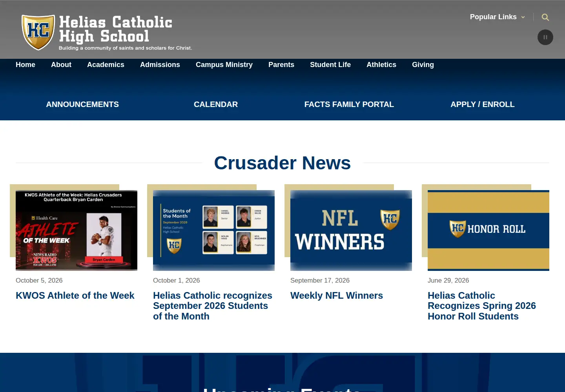Open the Campus Ministry menu
This screenshot has height=392, width=565.
(x=224, y=65)
